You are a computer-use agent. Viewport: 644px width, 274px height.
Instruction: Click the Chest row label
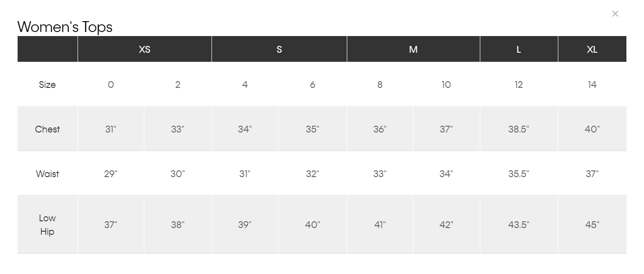(47, 129)
